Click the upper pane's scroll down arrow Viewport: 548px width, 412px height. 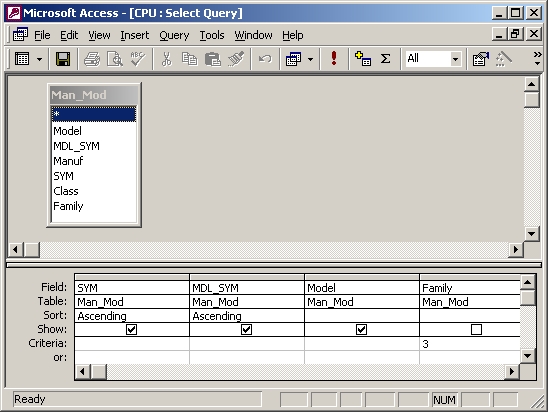pyautogui.click(x=532, y=233)
